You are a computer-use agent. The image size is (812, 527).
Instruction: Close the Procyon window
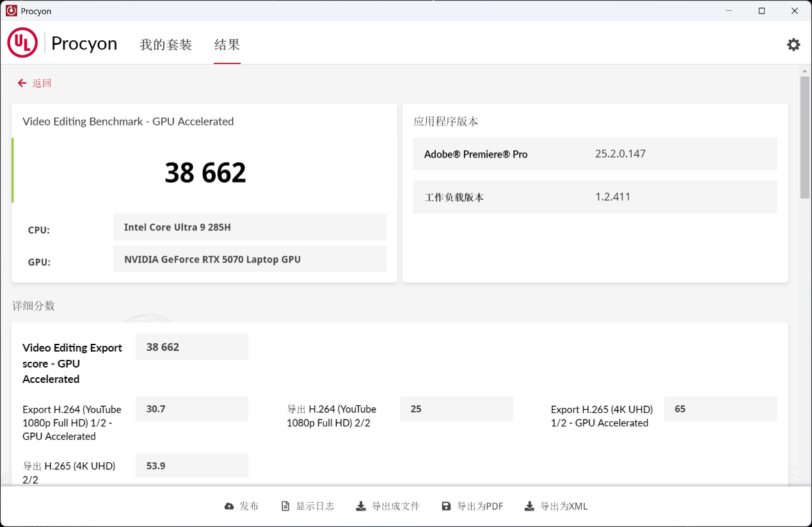click(x=794, y=11)
